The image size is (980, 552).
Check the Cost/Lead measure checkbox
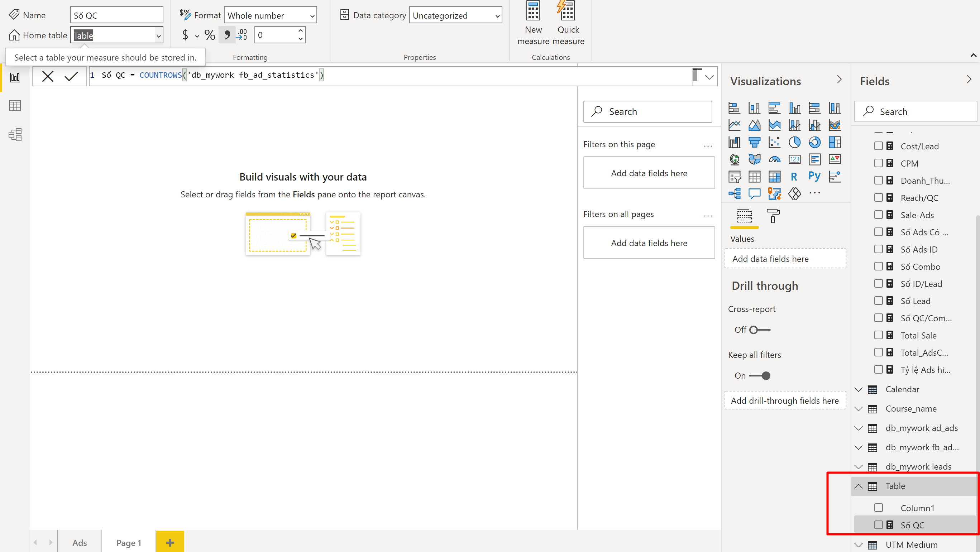pos(879,146)
